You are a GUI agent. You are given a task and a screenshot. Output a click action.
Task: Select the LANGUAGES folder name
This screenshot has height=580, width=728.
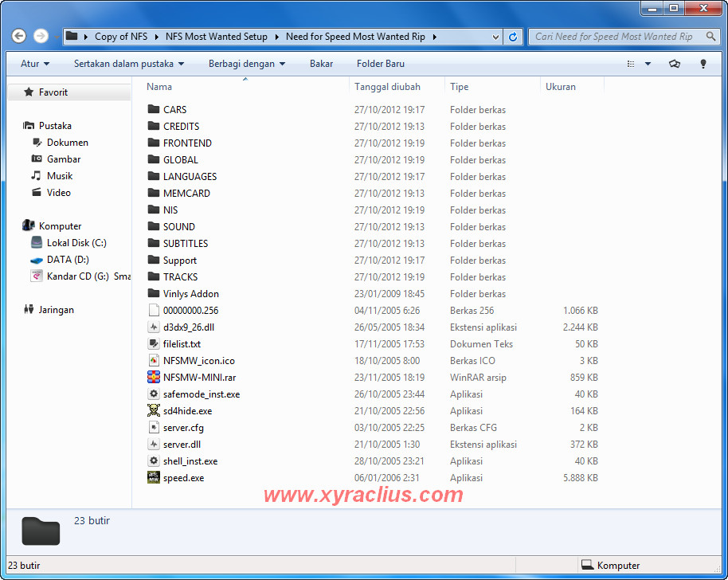coord(190,176)
